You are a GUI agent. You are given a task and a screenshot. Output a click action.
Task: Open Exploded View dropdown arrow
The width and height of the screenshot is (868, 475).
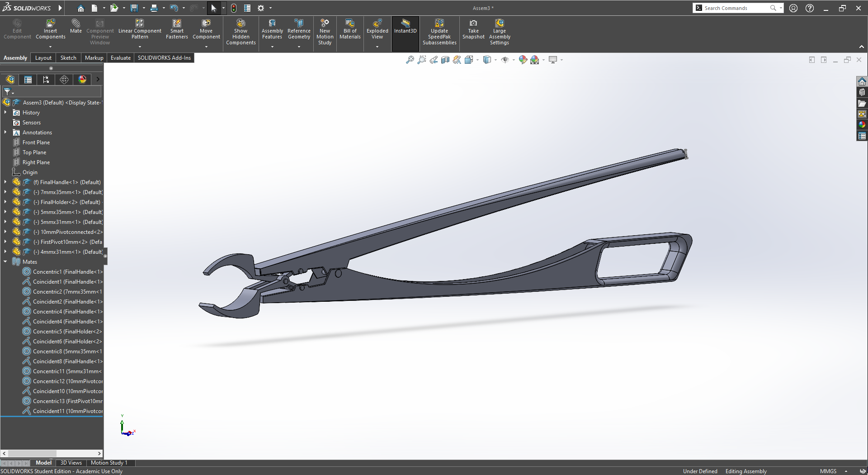[x=377, y=47]
